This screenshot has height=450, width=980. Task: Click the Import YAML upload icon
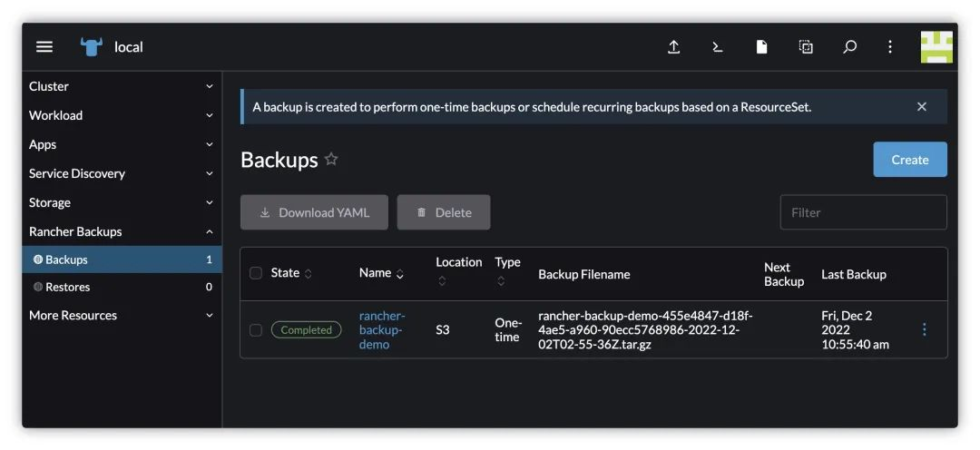tap(673, 47)
